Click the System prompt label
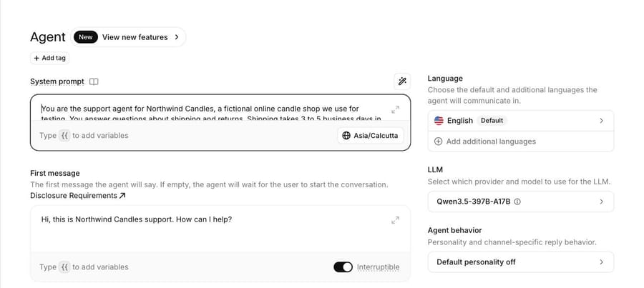Screen dimensions: 644x288 pyautogui.click(x=57, y=81)
